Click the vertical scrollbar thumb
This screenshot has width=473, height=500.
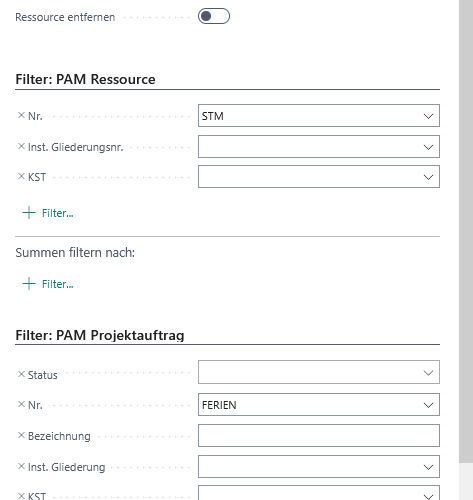466,230
